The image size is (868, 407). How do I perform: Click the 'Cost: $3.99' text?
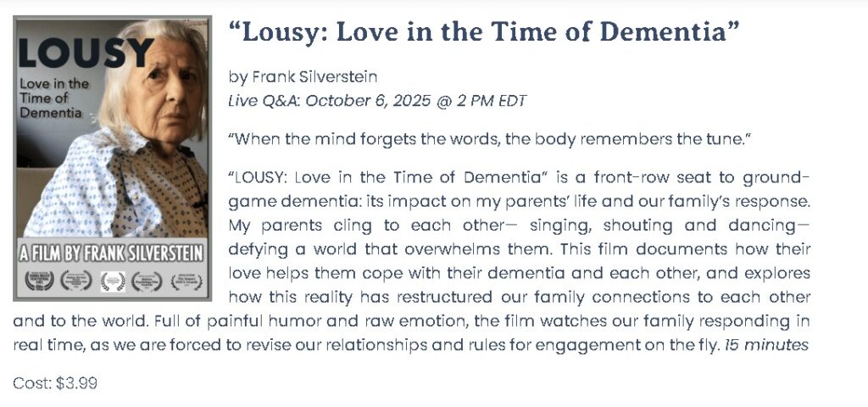click(x=55, y=382)
